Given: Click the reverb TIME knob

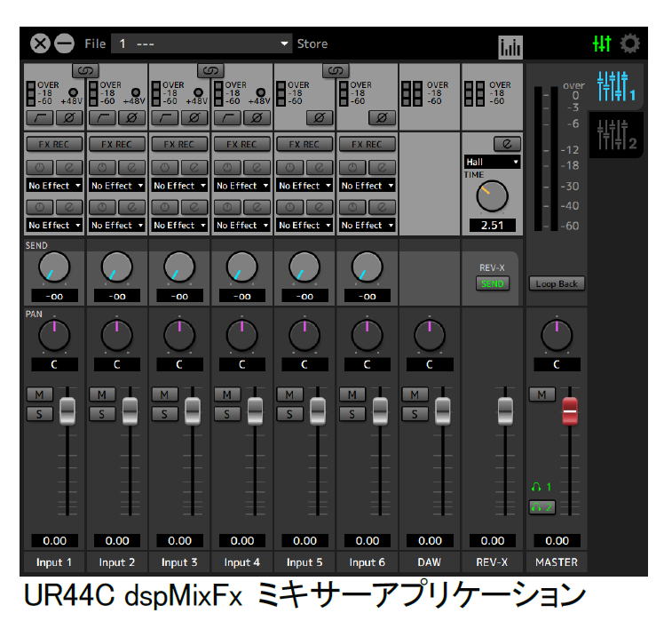Looking at the screenshot, I should click(493, 196).
